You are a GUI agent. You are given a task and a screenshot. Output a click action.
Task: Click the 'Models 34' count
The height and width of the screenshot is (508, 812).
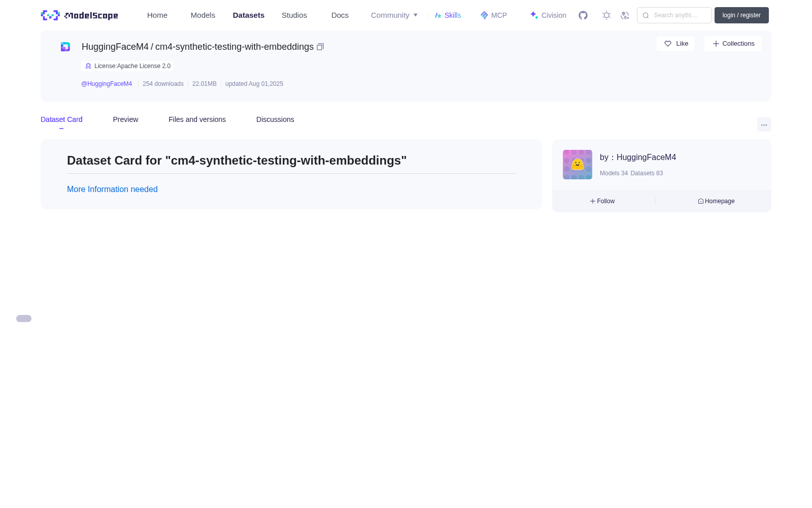(x=614, y=173)
